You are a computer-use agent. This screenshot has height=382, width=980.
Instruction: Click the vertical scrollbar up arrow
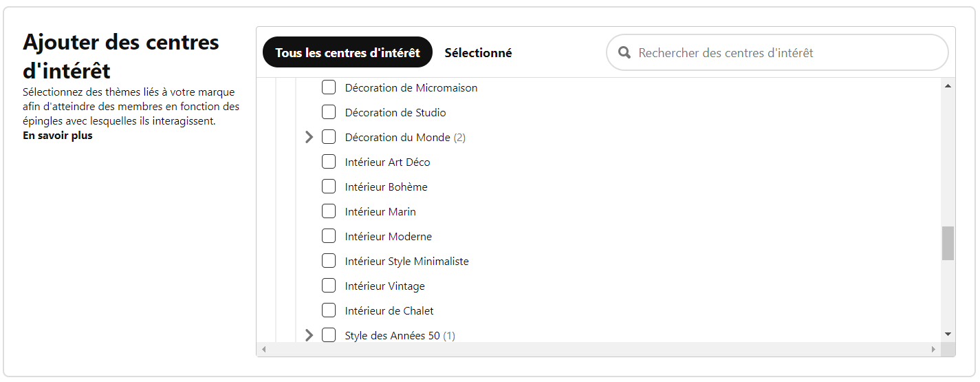[948, 86]
